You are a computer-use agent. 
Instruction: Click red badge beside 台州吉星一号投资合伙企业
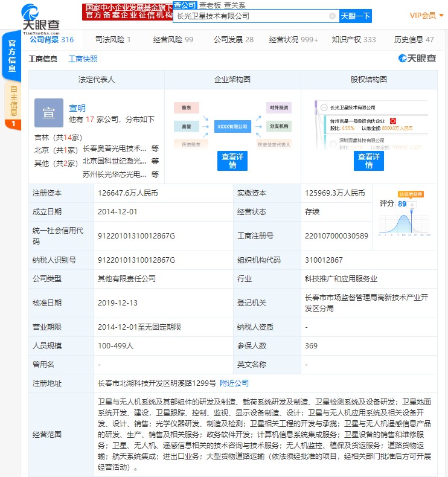[392, 121]
